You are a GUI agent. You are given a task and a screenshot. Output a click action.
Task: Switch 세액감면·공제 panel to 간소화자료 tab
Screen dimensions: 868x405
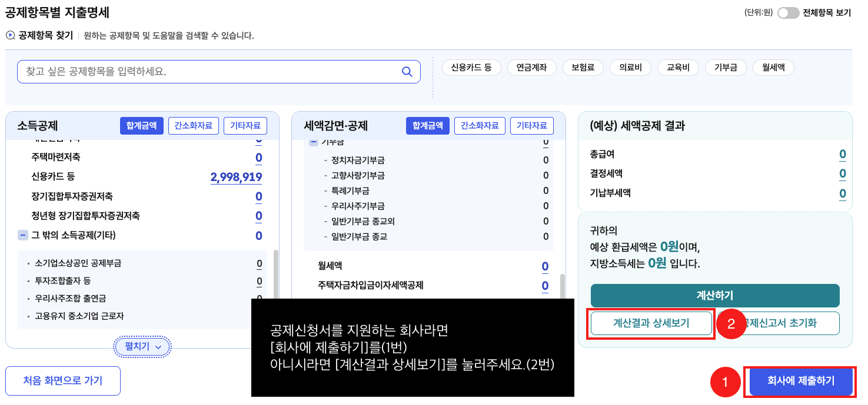tap(480, 126)
